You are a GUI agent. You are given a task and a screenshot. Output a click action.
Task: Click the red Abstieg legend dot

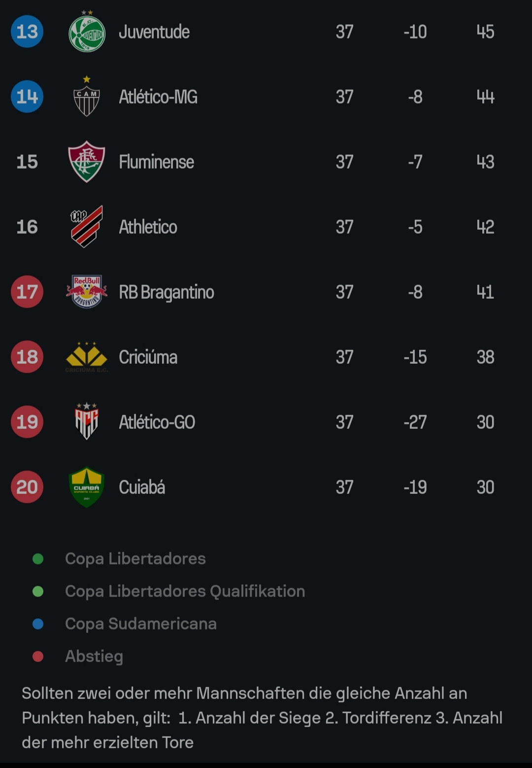coord(38,657)
